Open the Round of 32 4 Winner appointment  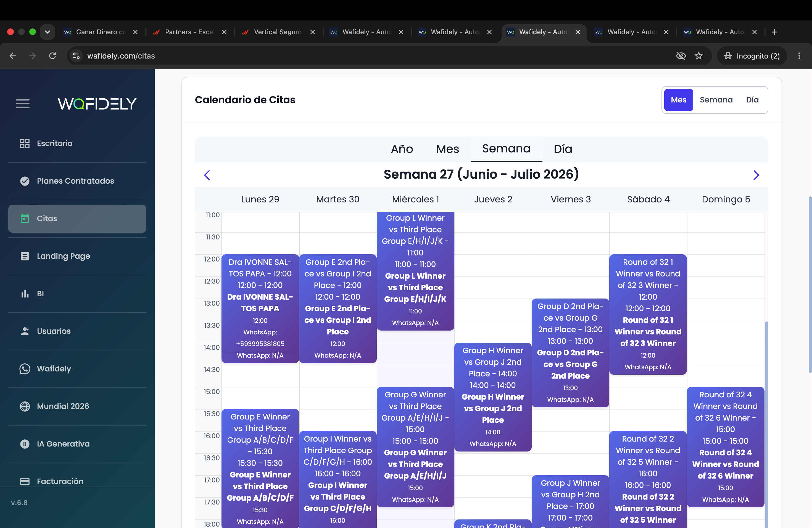point(725,447)
